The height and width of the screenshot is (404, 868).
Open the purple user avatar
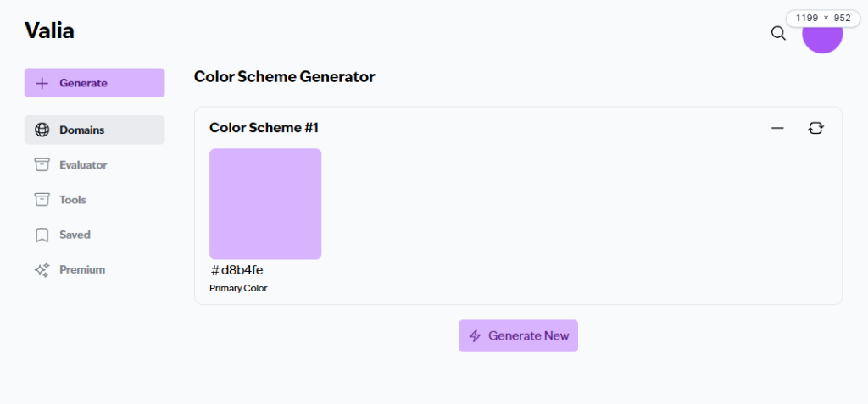tap(821, 34)
